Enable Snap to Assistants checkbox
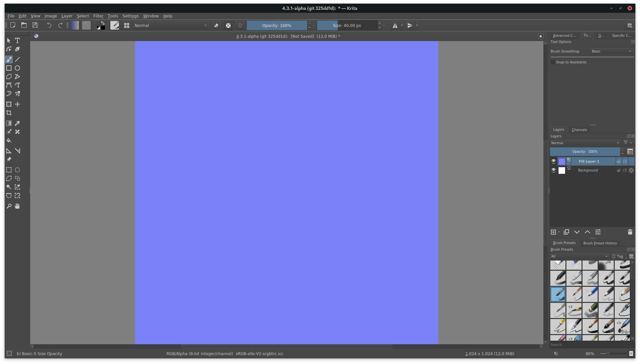The image size is (640, 364). pos(553,61)
